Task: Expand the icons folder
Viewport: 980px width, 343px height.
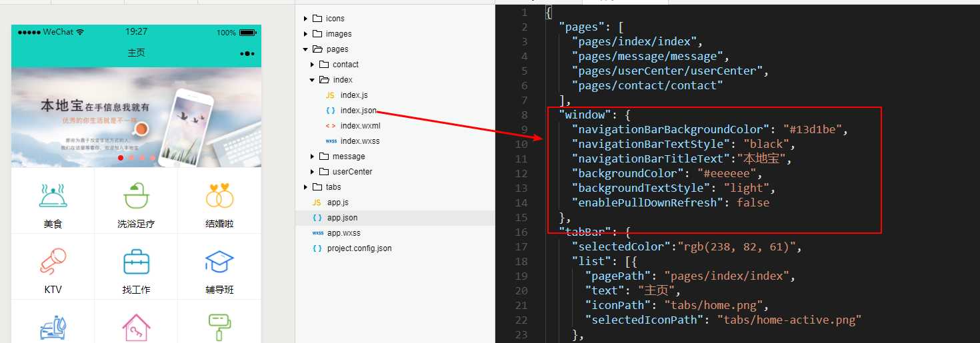Action: coord(306,19)
